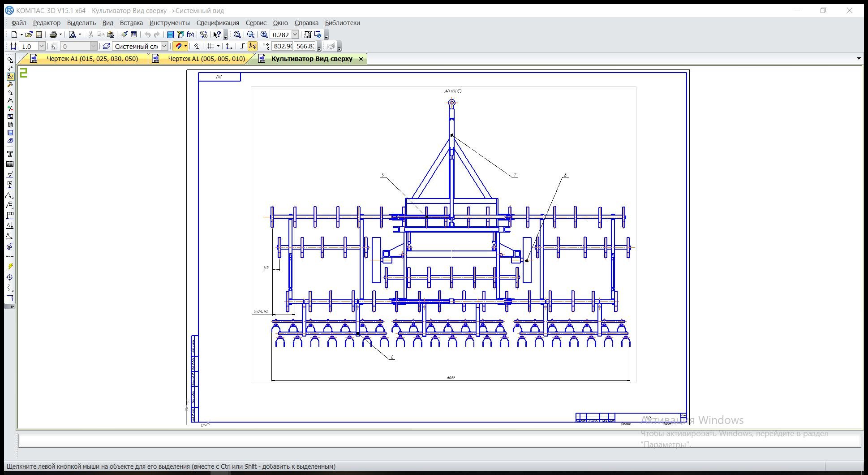This screenshot has height=475, width=868.
Task: Open the Спецификация menu
Action: point(217,23)
